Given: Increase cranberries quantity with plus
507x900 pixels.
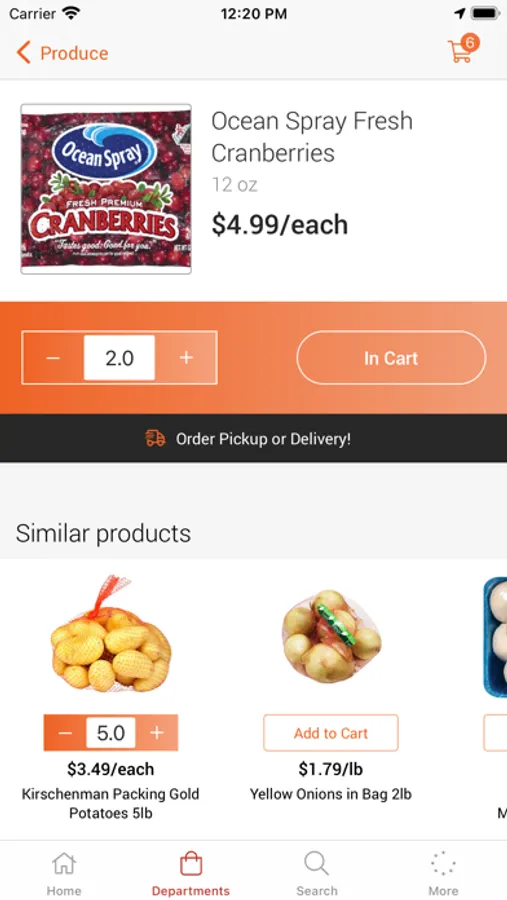Looking at the screenshot, I should click(x=186, y=358).
